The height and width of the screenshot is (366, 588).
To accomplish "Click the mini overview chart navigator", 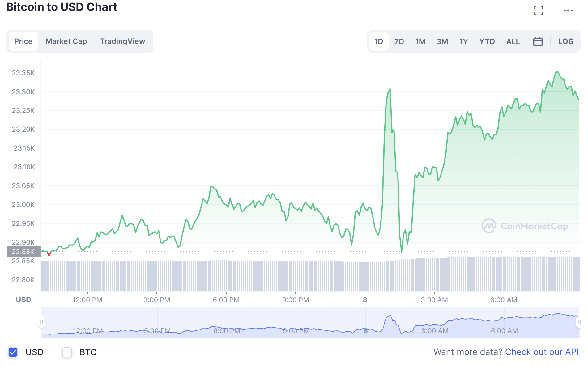I will click(x=310, y=322).
